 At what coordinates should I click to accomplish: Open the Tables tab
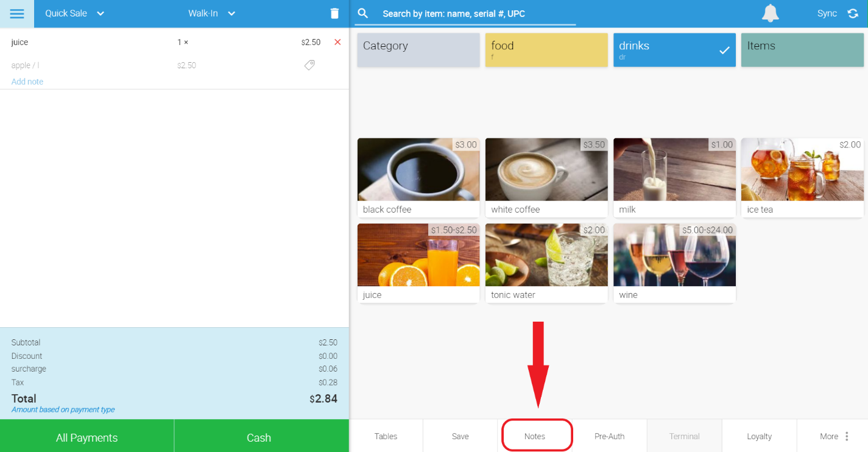(x=386, y=436)
